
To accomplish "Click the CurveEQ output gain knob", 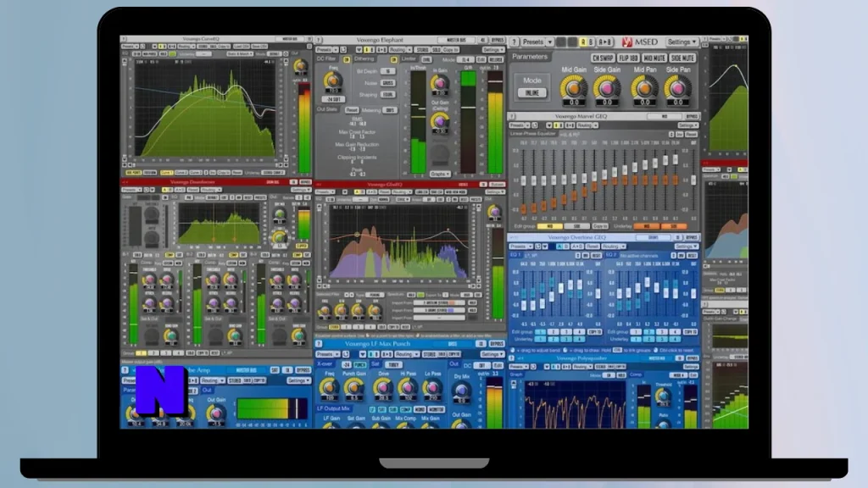I will 301,66.
